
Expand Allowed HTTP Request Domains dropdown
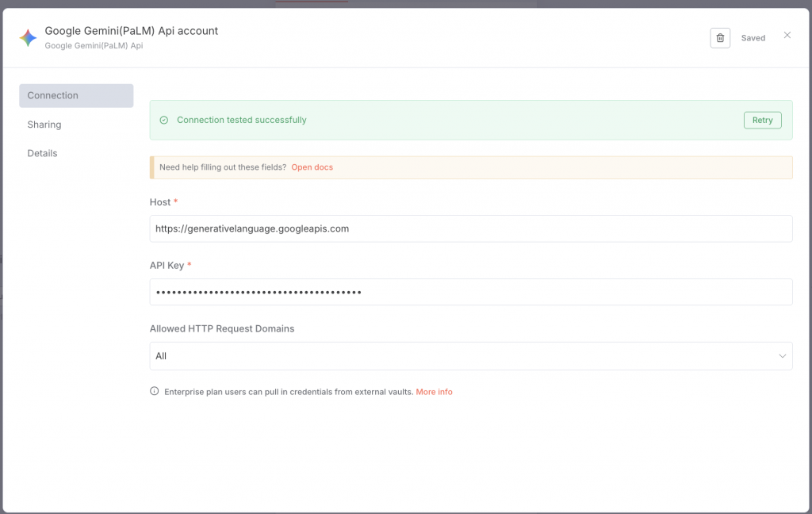[471, 356]
